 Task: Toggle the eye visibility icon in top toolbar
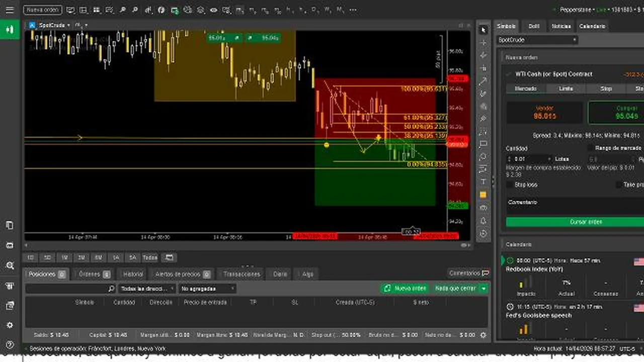(x=214, y=10)
